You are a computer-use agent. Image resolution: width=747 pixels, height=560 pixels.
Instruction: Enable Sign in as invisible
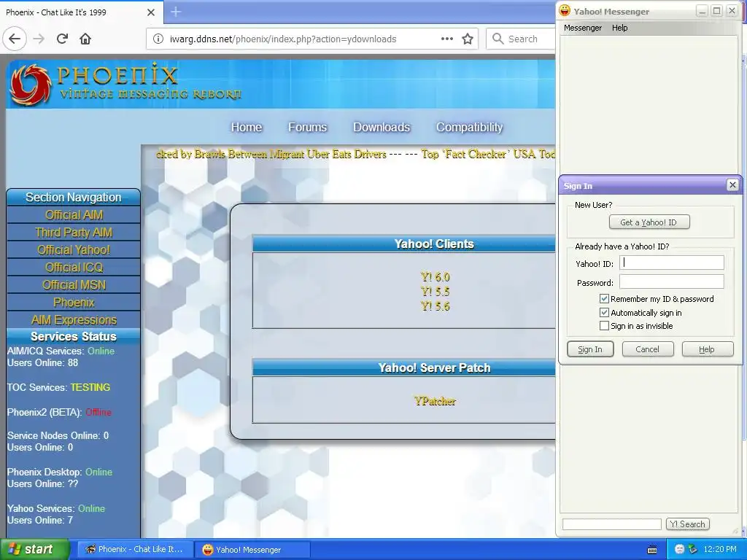pos(604,326)
